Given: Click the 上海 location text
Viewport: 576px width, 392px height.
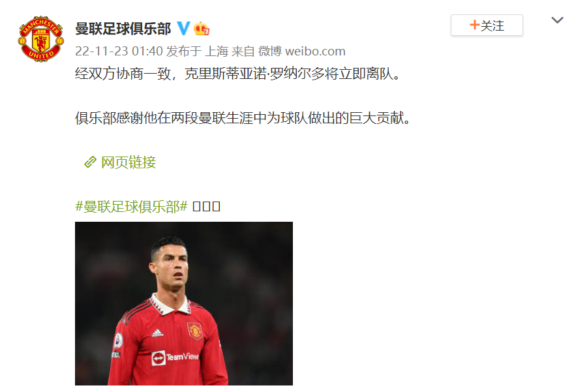Looking at the screenshot, I should tap(217, 51).
